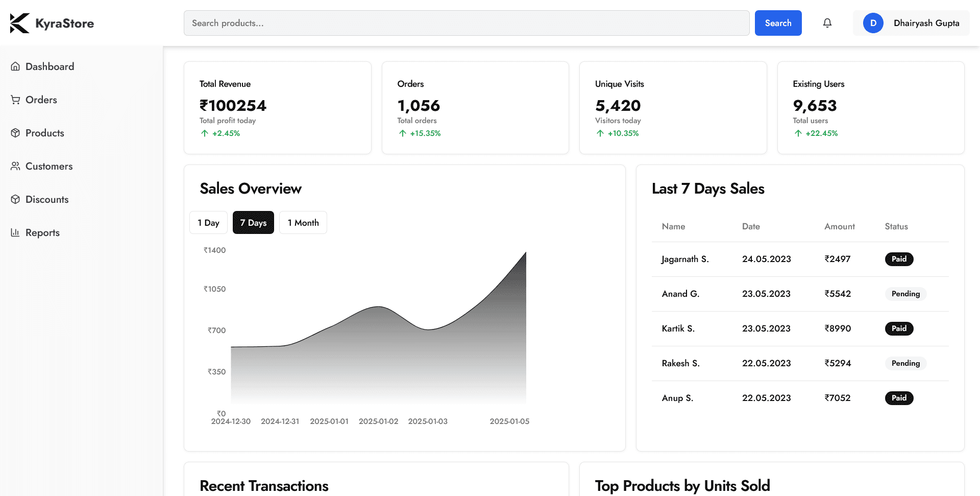
Task: Click the 2025-01-05 axis label
Action: click(x=509, y=421)
